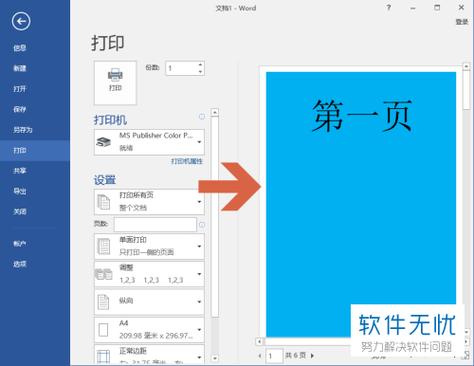This screenshot has height=366, width=474.
Task: Open the info icon beside 页数 field
Action: coord(202,225)
